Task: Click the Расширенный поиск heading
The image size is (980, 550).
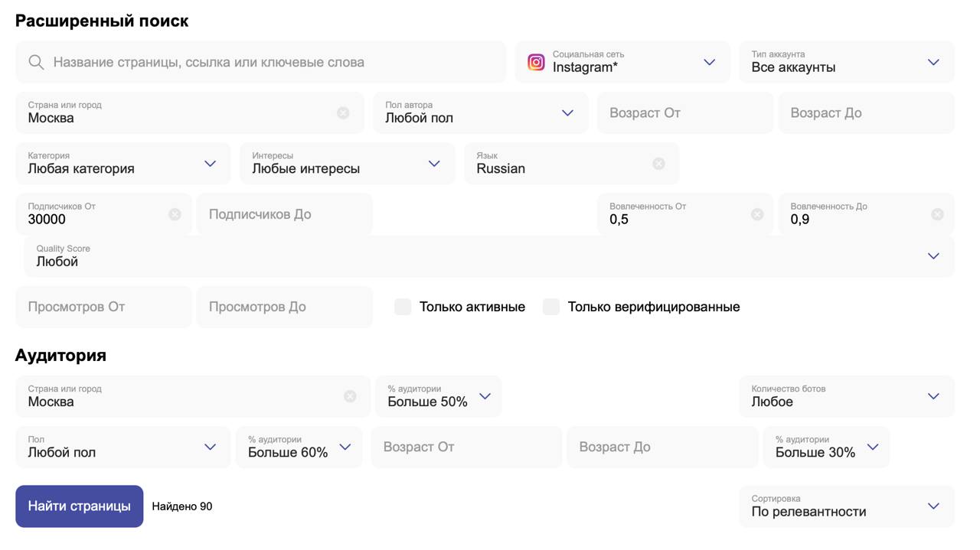Action: click(x=102, y=21)
